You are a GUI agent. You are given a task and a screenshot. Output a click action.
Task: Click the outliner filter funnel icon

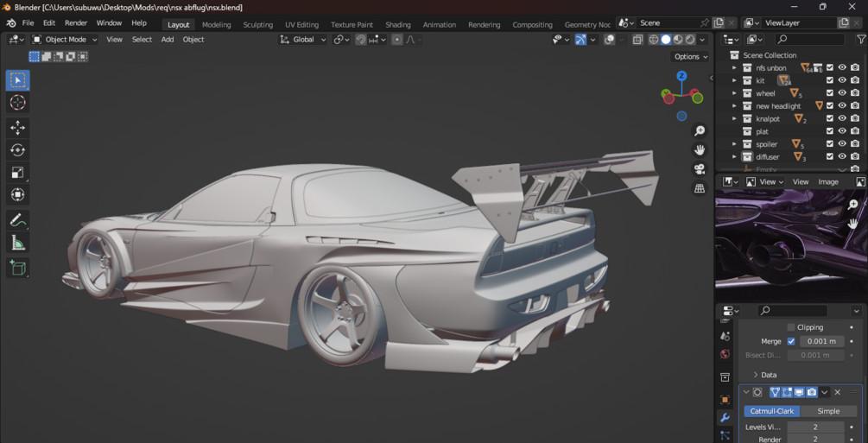[861, 40]
